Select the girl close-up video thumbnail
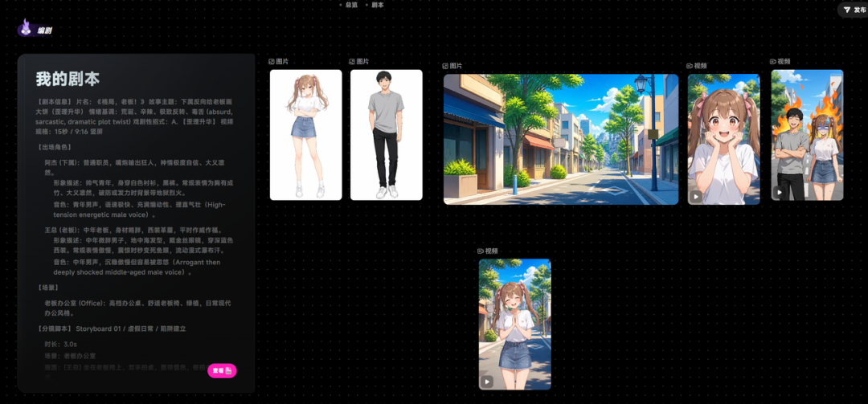 click(723, 140)
